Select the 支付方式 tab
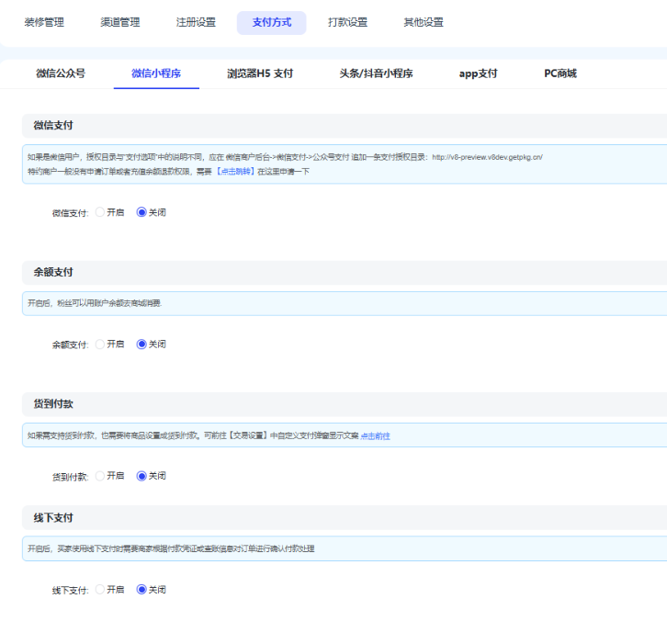 click(271, 22)
